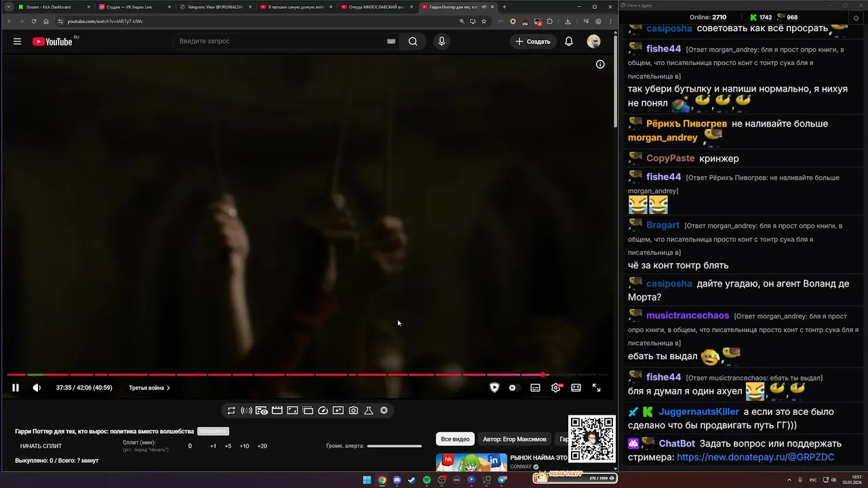Go to the YouTube home logo

[x=52, y=41]
